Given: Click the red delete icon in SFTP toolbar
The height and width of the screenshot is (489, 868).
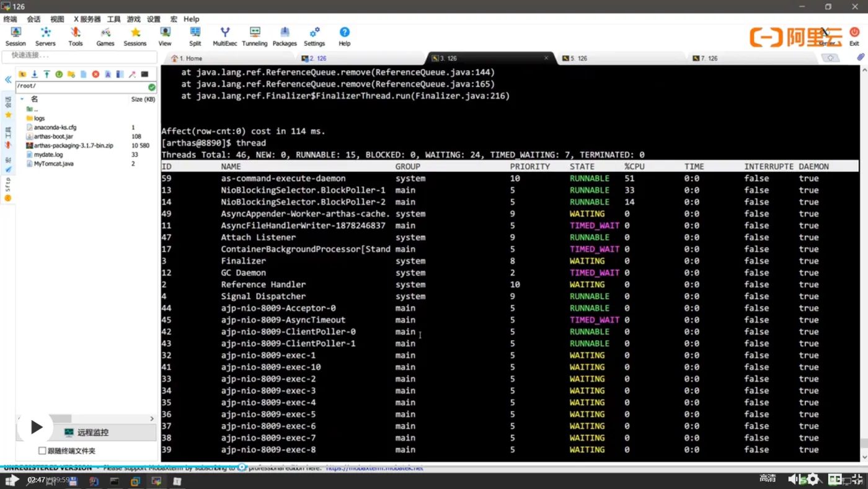Looking at the screenshot, I should click(95, 74).
